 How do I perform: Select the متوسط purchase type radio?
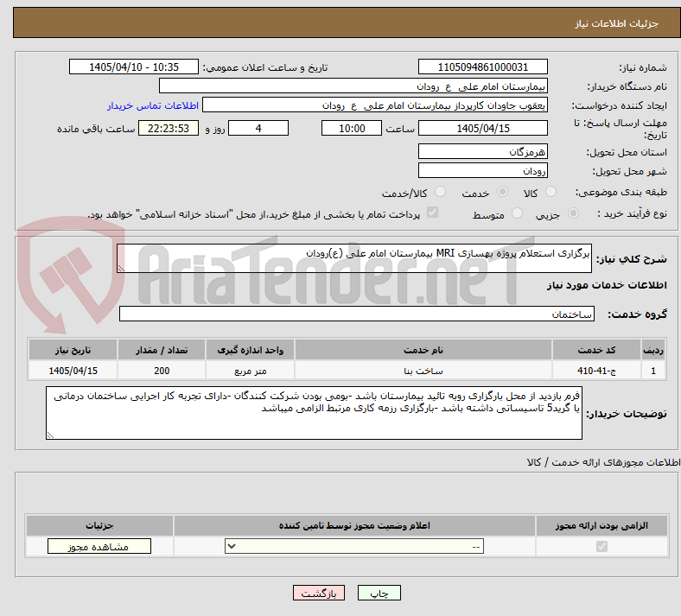pyautogui.click(x=517, y=213)
